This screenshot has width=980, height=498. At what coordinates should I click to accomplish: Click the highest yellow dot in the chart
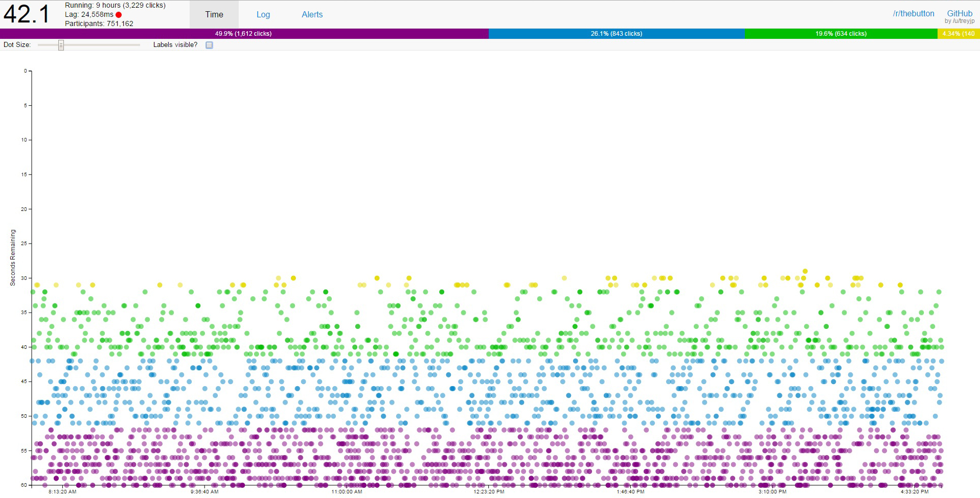tap(805, 271)
